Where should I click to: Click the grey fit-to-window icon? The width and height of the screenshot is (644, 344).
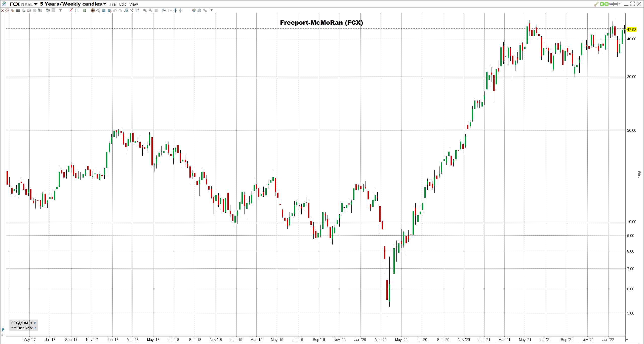(156, 10)
